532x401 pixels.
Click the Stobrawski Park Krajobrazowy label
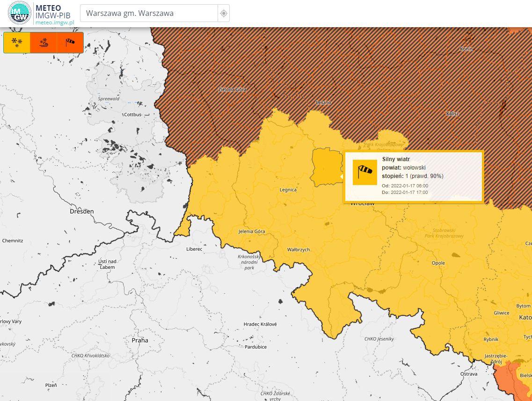[444, 233]
